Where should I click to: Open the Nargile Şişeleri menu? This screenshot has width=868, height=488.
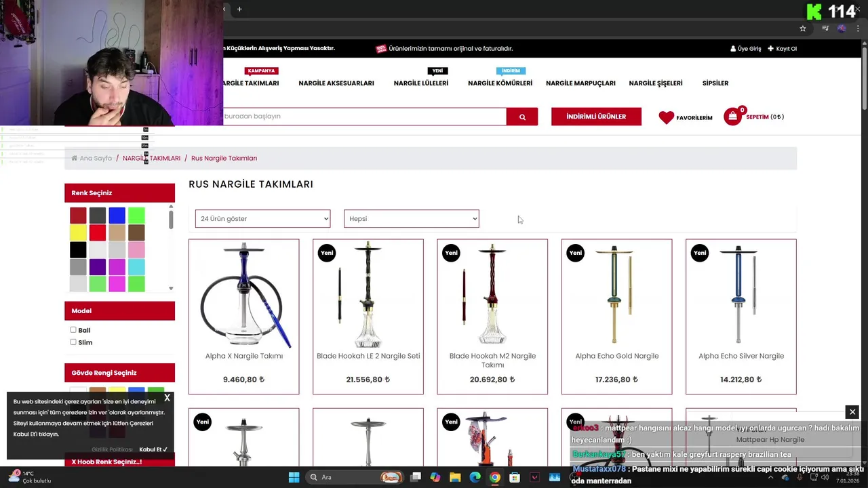click(x=656, y=83)
